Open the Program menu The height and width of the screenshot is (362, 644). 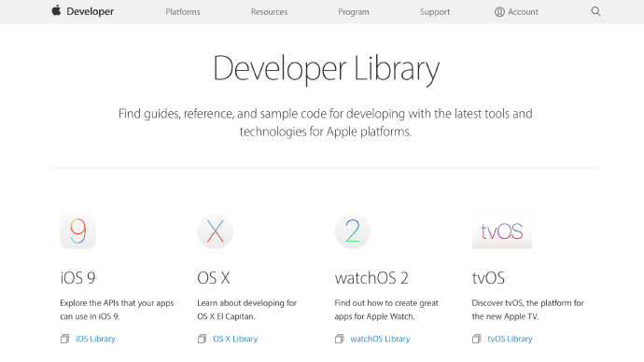353,12
